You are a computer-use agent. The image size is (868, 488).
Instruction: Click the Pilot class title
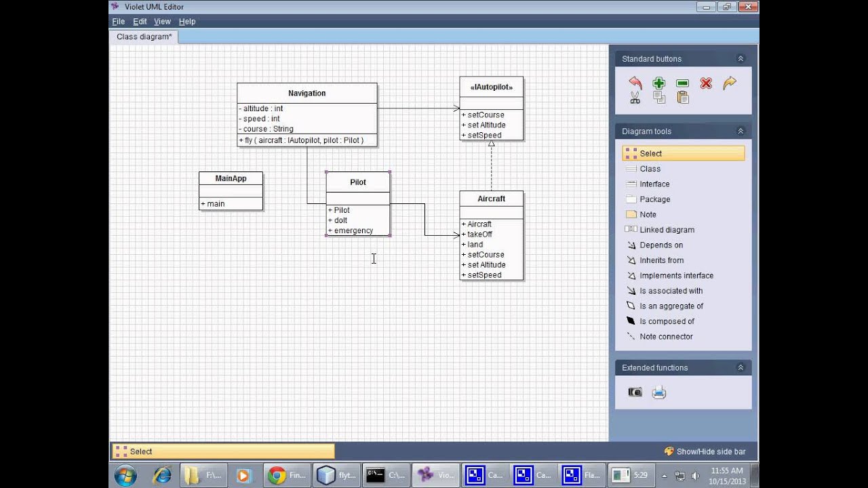coord(358,182)
